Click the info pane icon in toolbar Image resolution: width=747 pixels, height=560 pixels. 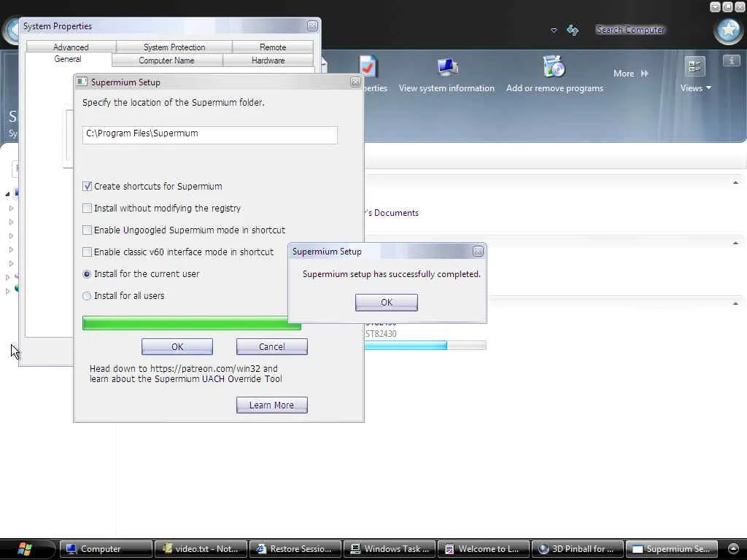pos(731,61)
